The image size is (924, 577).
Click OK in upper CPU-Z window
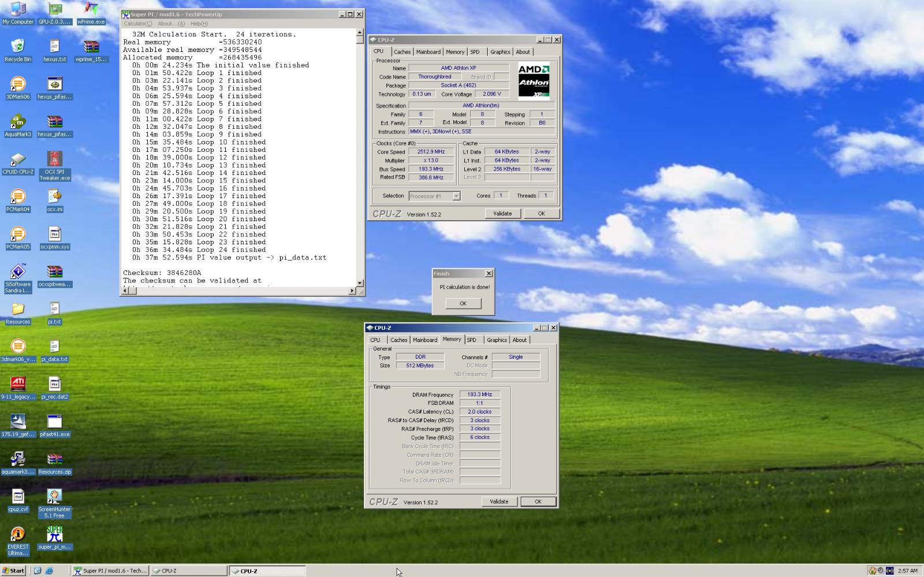pos(541,214)
